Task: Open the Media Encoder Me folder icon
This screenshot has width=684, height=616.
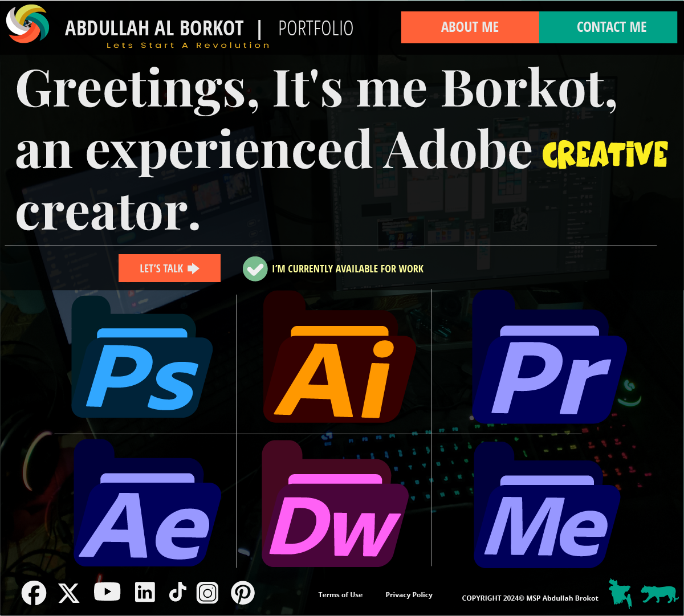Action: pos(547,505)
